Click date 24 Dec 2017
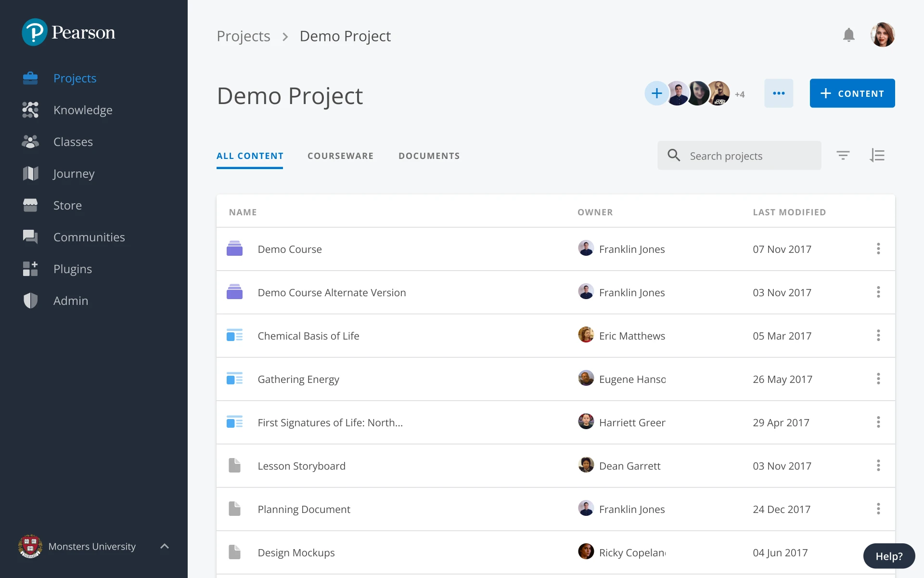Viewport: 924px width, 578px height. coord(782,510)
